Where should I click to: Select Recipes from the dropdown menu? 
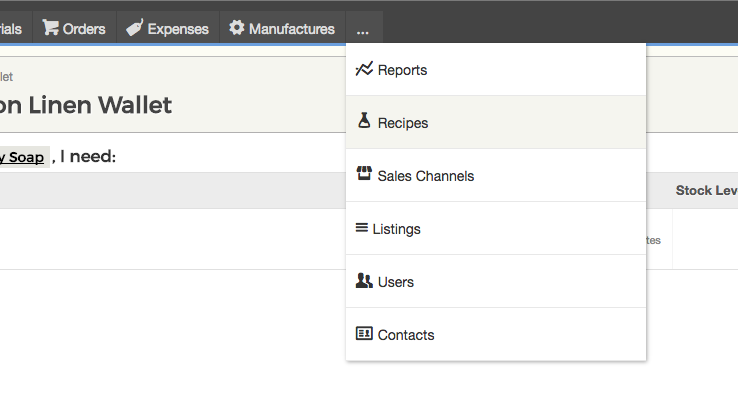point(496,122)
